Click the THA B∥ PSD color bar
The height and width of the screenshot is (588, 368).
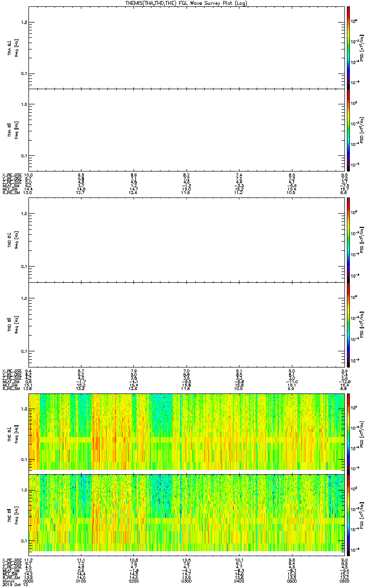coord(348,130)
